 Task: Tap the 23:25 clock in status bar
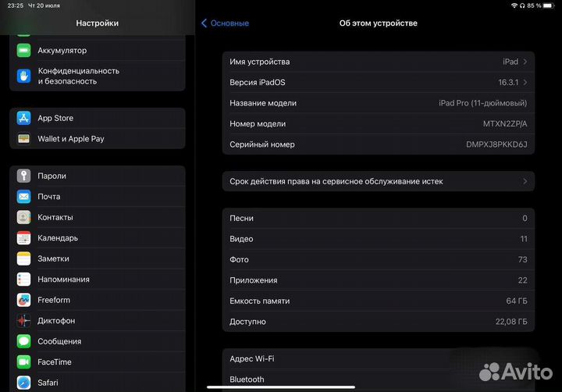pos(16,5)
